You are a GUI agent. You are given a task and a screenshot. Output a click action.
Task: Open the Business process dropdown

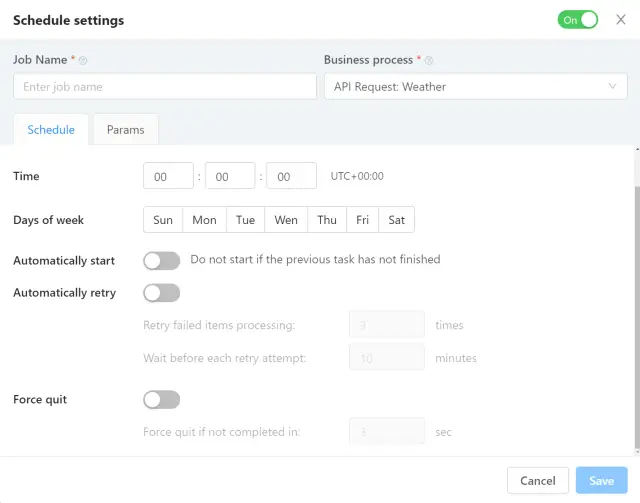(475, 87)
